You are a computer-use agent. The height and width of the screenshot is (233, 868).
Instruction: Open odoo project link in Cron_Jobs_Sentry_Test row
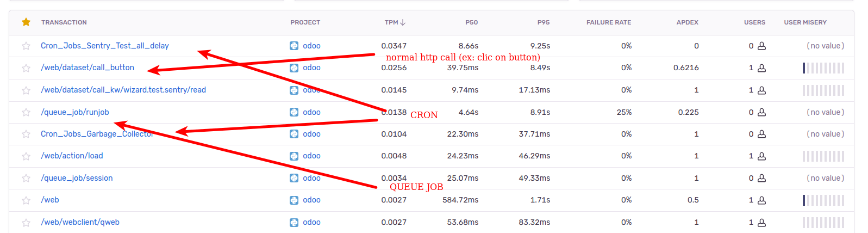tap(311, 46)
